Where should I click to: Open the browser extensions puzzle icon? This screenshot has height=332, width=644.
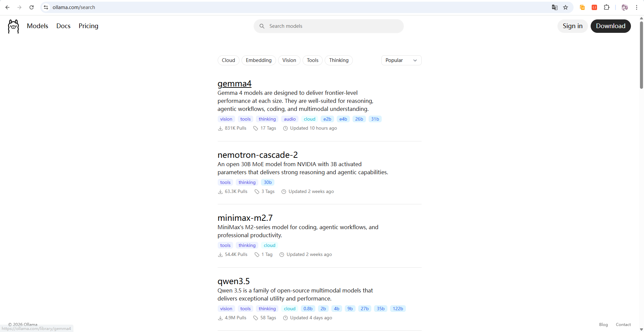click(x=606, y=7)
